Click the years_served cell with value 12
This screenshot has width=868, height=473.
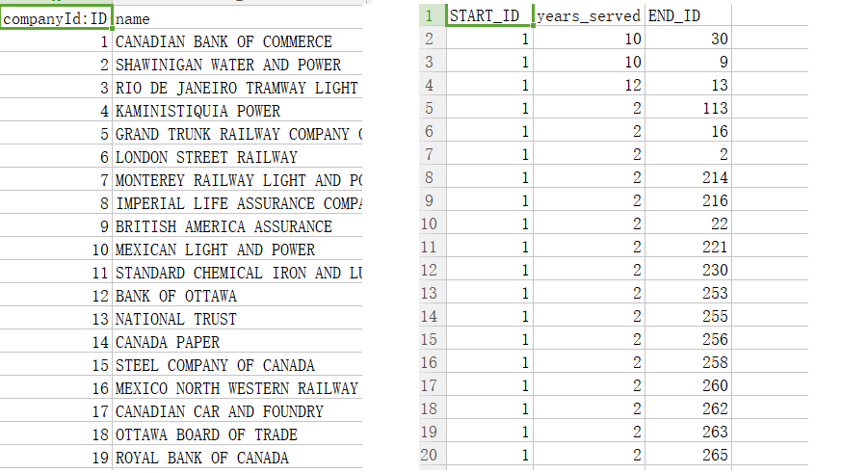589,85
